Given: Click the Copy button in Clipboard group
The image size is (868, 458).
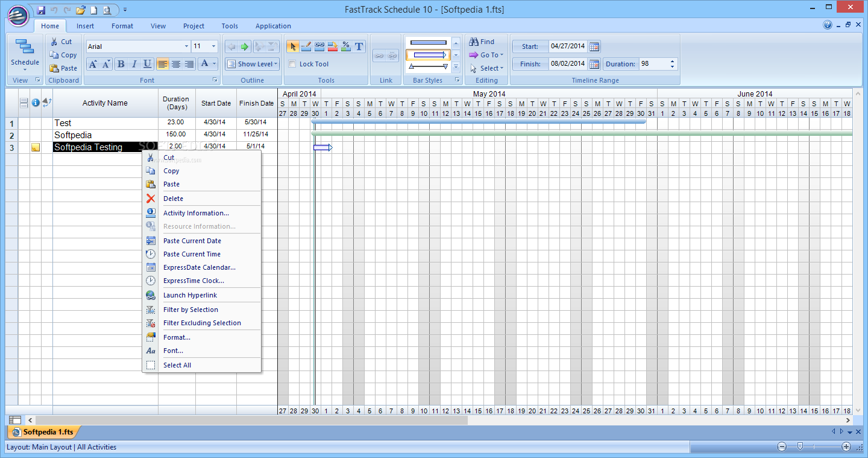Looking at the screenshot, I should 63,55.
